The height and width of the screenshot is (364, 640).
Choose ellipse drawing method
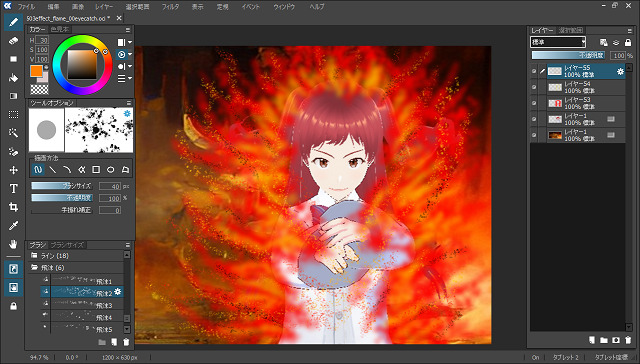111,169
